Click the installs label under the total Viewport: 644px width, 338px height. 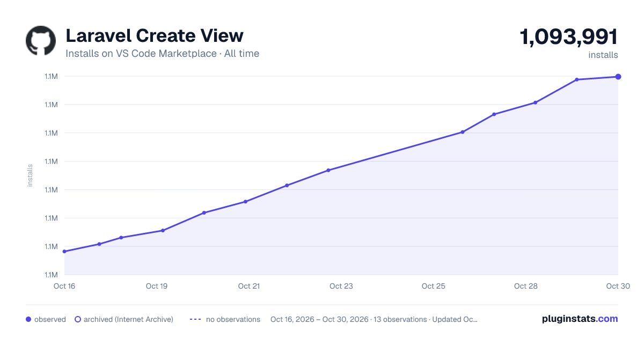603,55
